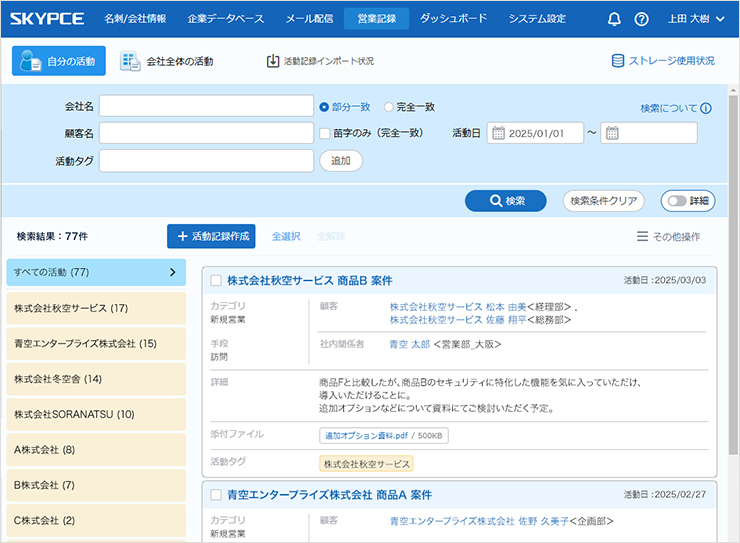This screenshot has height=543, width=740.
Task: Open help question mark icon
Action: click(x=641, y=19)
